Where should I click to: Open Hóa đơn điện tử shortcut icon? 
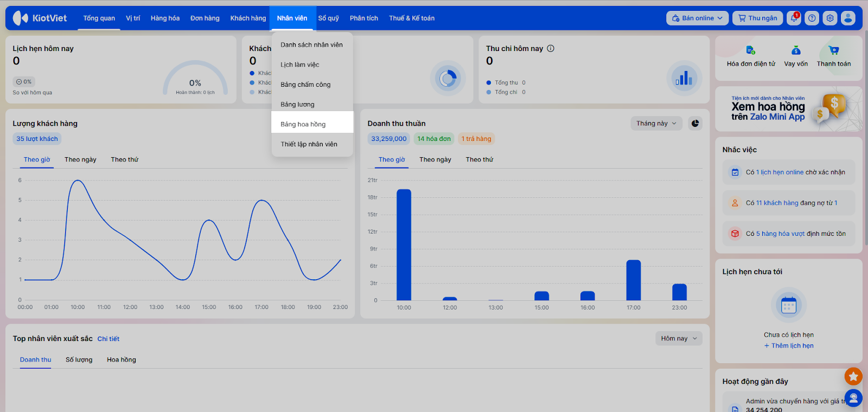click(750, 50)
